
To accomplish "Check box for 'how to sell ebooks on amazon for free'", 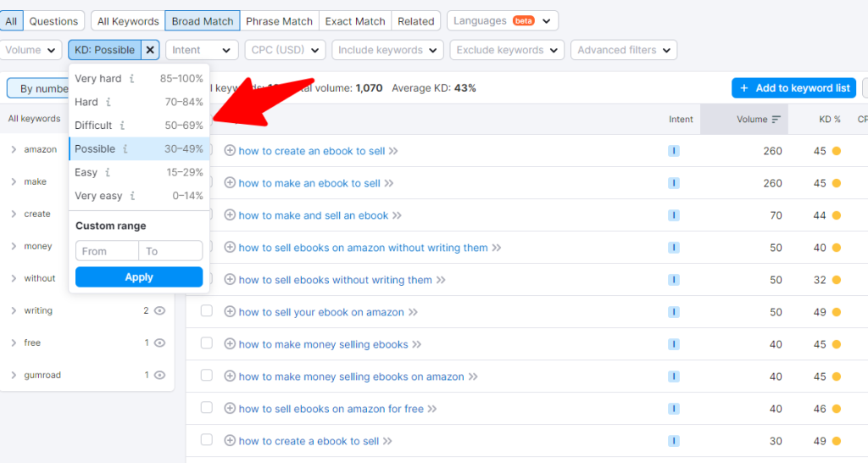I will [x=207, y=408].
